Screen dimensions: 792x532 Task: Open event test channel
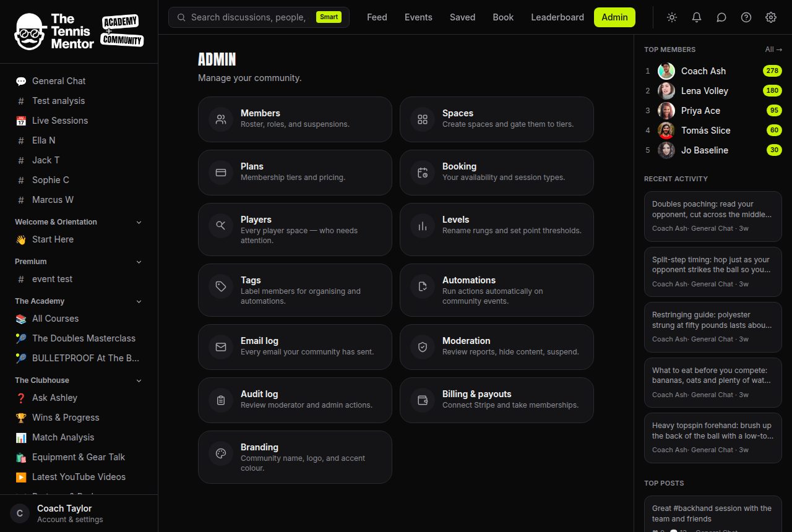coord(79,279)
